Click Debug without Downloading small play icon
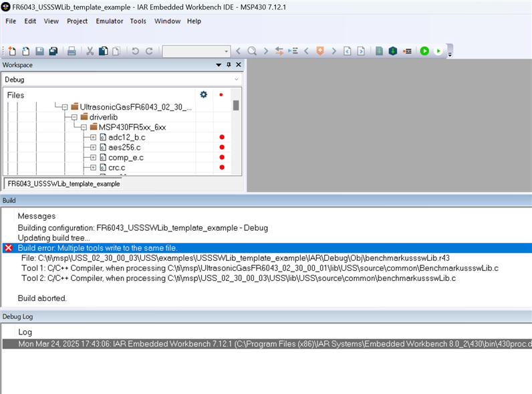 pyautogui.click(x=438, y=51)
